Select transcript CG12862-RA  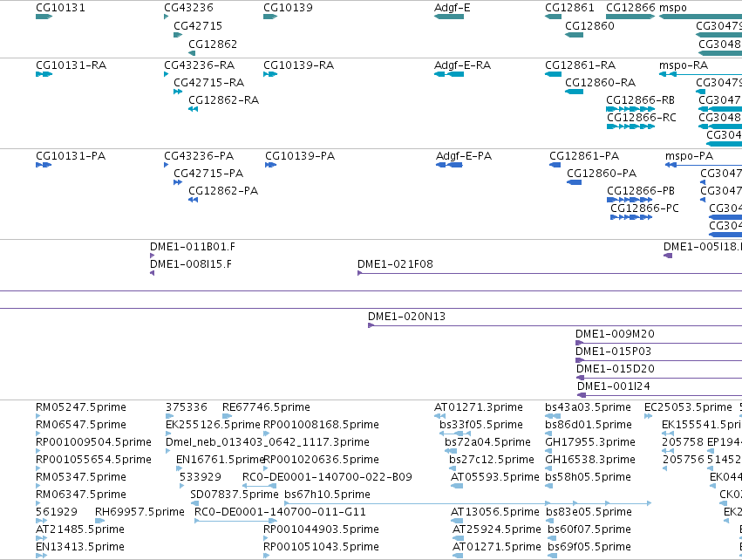(224, 100)
